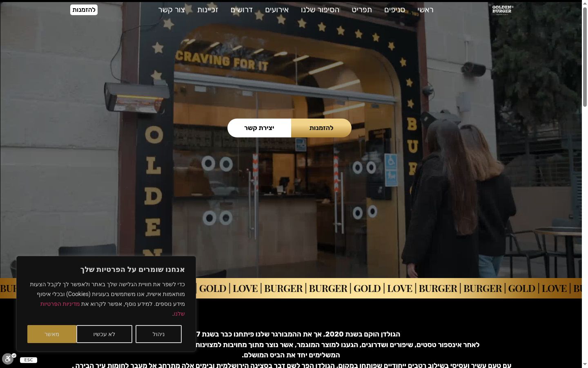
Task: Click the white להזמנות button in header
Action: (x=84, y=10)
